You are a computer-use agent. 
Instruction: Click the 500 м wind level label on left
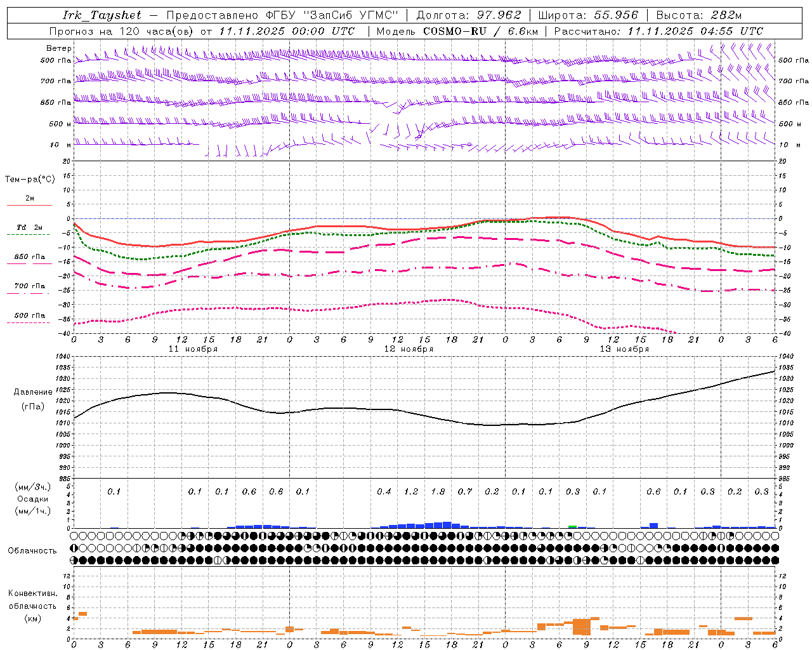tap(60, 124)
